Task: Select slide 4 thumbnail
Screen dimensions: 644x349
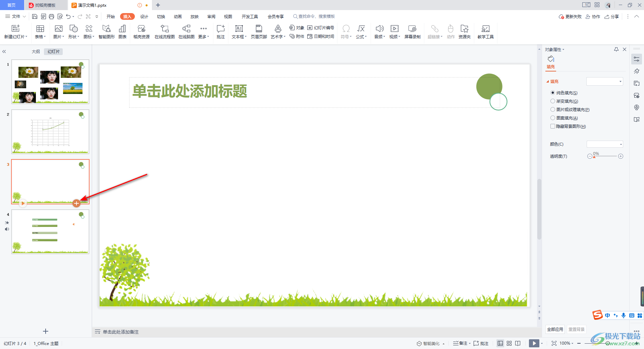Action: pos(50,232)
